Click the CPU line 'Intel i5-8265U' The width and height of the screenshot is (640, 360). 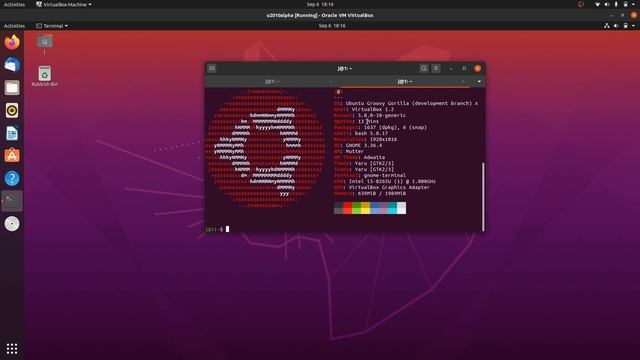pos(384,181)
